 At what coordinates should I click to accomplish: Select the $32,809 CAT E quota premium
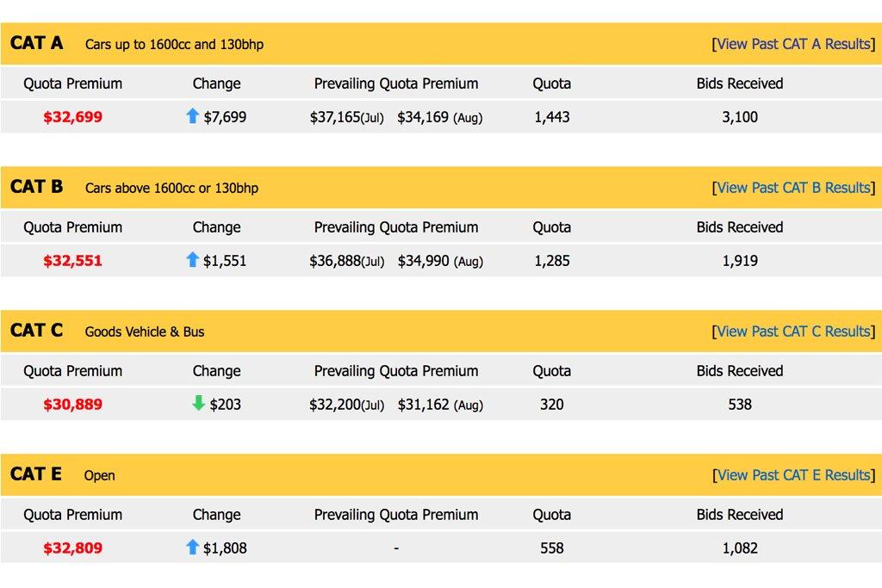click(x=72, y=548)
